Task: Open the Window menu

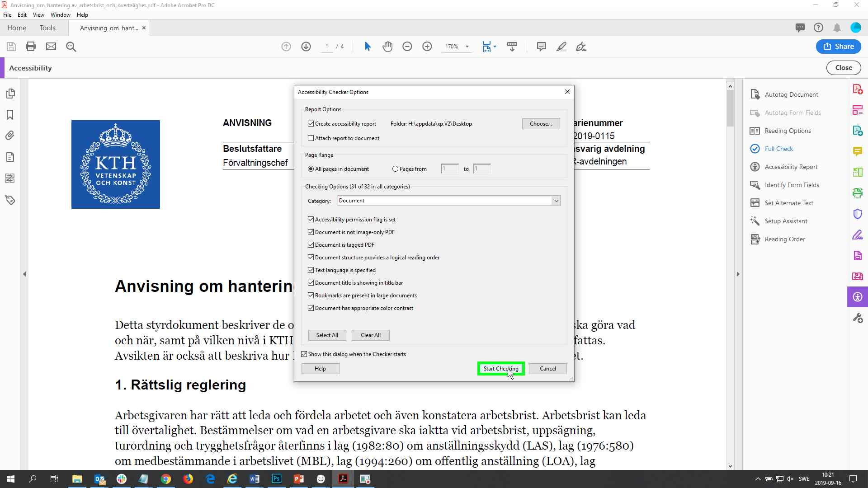Action: click(x=60, y=15)
